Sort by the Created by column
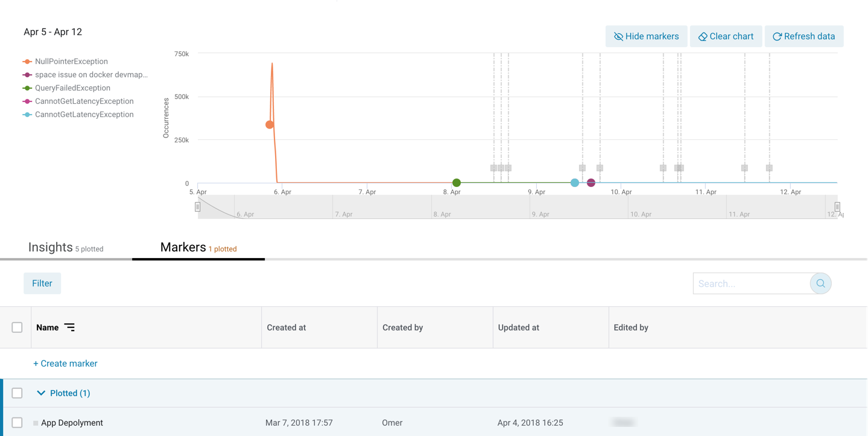This screenshot has width=868, height=436. point(402,327)
